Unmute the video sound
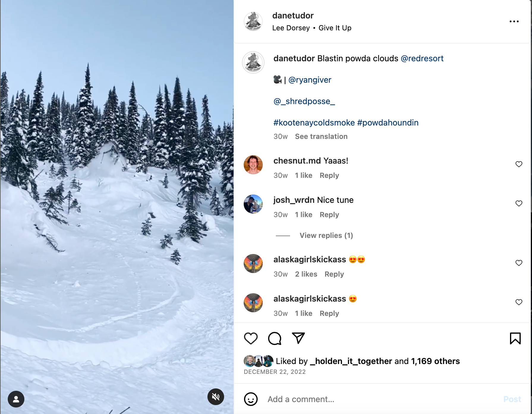Image resolution: width=532 pixels, height=414 pixels. [x=215, y=397]
